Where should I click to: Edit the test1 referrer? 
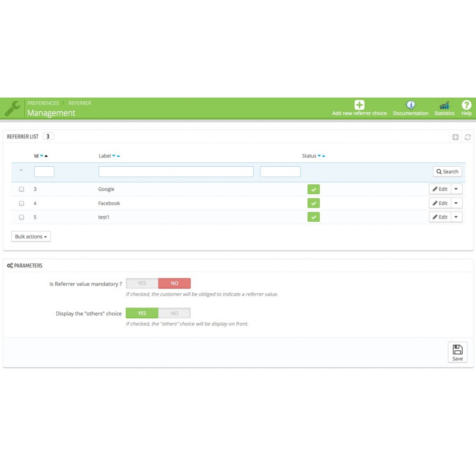(x=440, y=217)
